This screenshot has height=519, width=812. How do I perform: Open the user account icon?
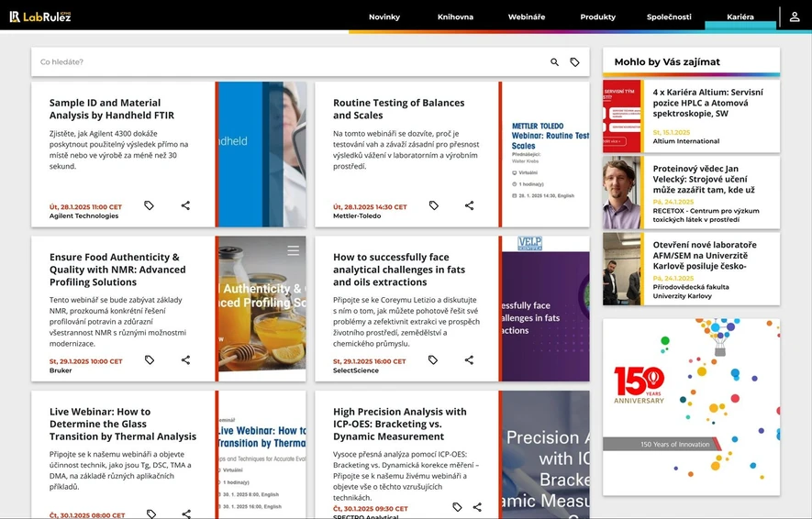[795, 17]
